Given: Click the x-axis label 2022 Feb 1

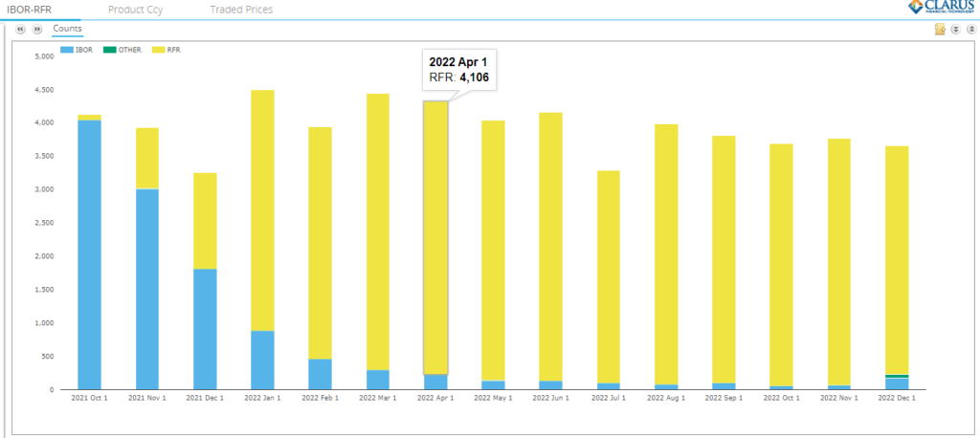Looking at the screenshot, I should pyautogui.click(x=320, y=398).
